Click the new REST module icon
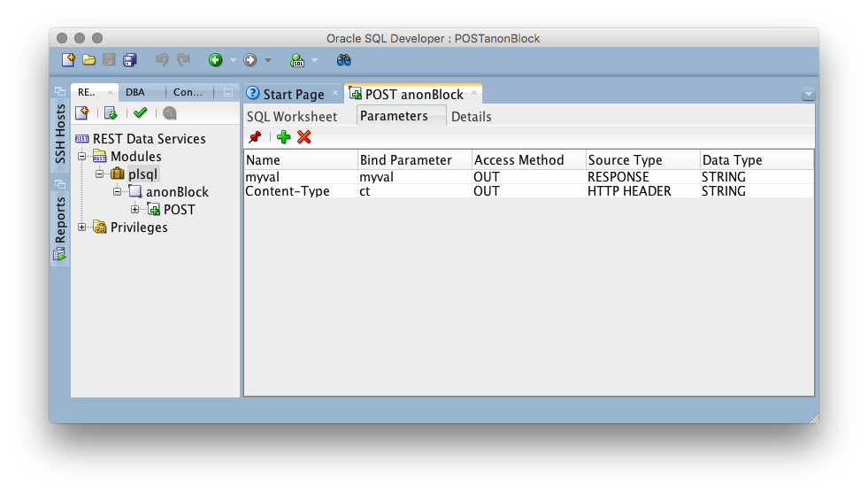The width and height of the screenshot is (868, 494). coord(82,113)
